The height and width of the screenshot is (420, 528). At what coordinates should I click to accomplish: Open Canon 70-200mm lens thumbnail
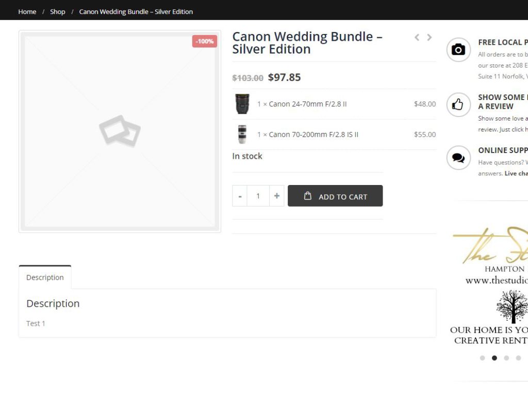coord(242,135)
